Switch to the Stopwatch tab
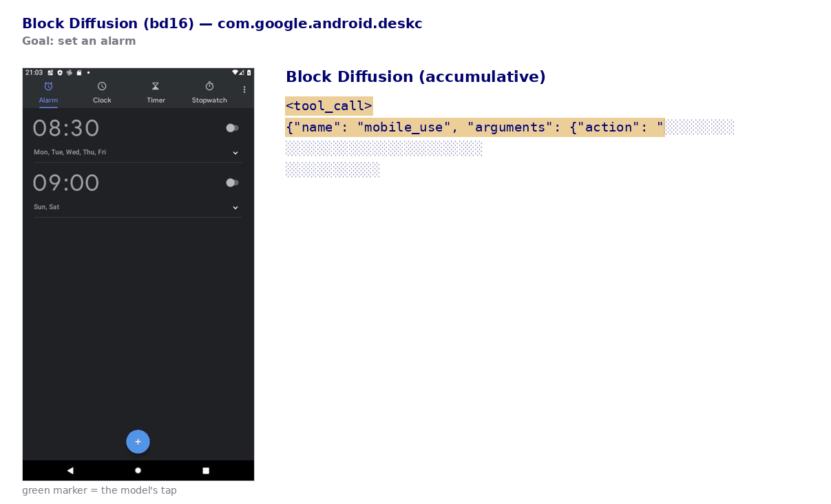Image resolution: width=831 pixels, height=504 pixels. pos(209,93)
